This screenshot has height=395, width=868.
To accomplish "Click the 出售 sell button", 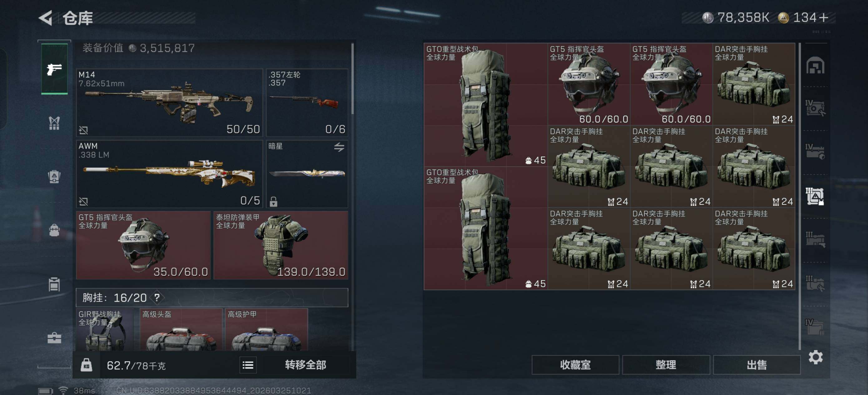I will (757, 365).
